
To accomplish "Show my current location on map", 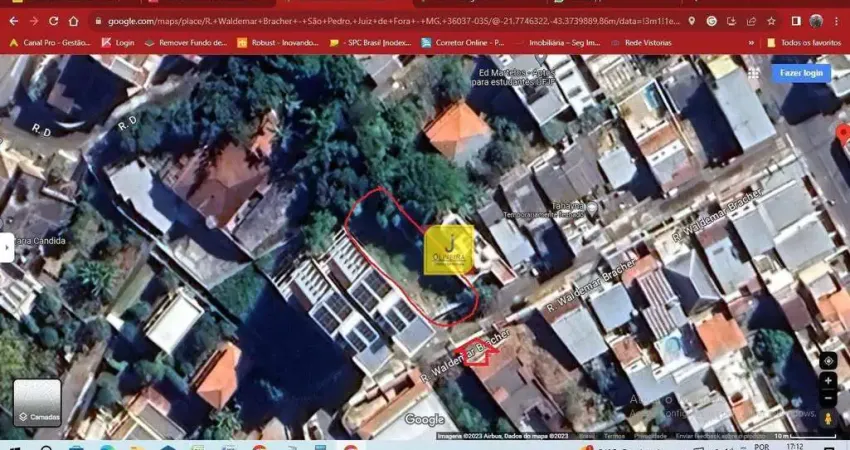I will pos(828,361).
